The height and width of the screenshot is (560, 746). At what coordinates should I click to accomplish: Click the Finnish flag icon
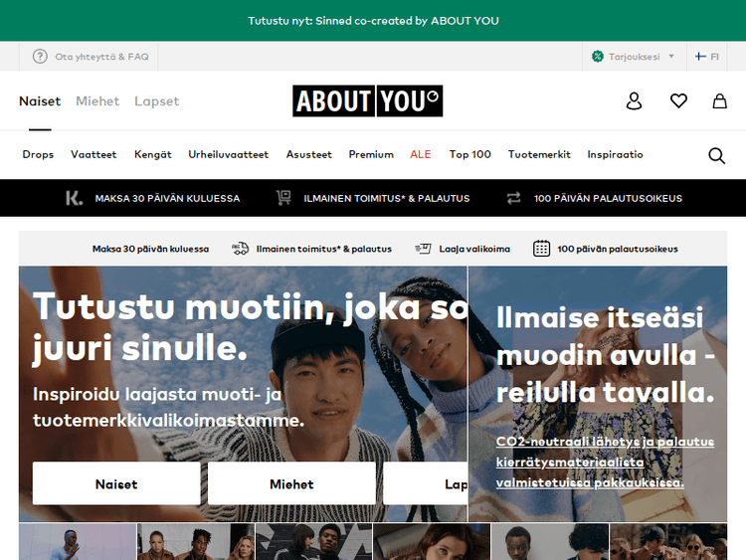pos(700,57)
